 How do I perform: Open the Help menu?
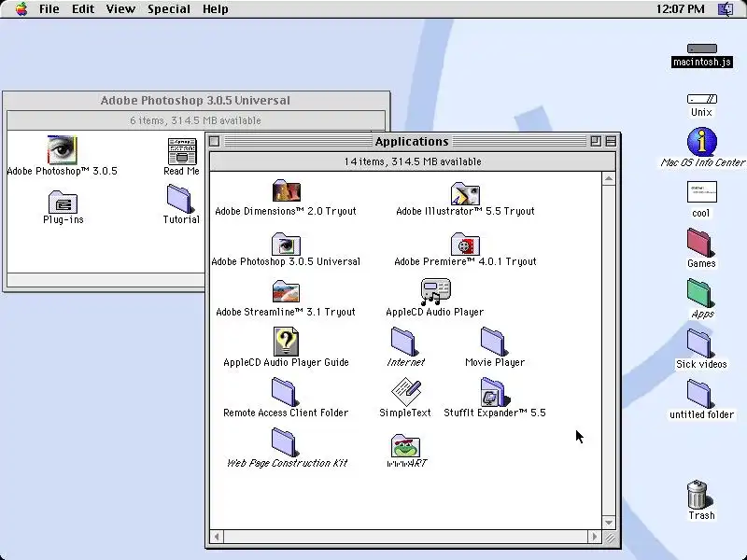[215, 9]
